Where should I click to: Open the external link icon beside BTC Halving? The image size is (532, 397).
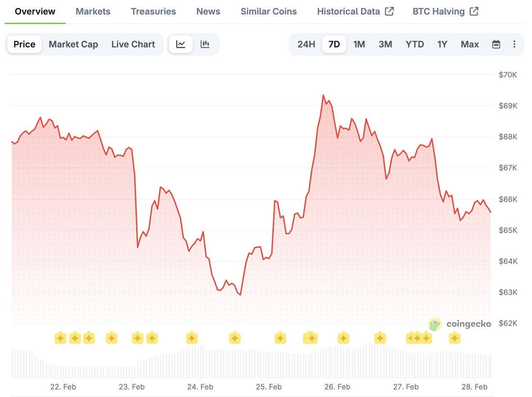click(x=474, y=11)
